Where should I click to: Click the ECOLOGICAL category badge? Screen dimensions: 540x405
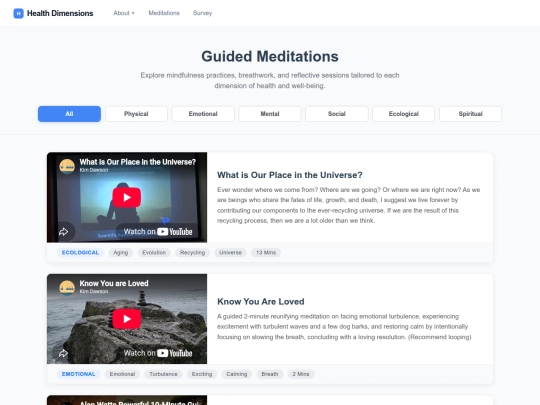(x=80, y=252)
